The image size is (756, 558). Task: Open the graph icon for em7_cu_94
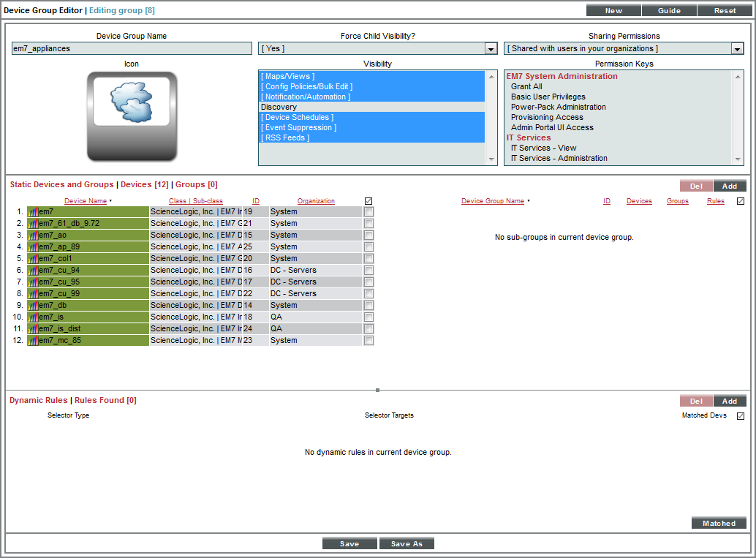[33, 270]
